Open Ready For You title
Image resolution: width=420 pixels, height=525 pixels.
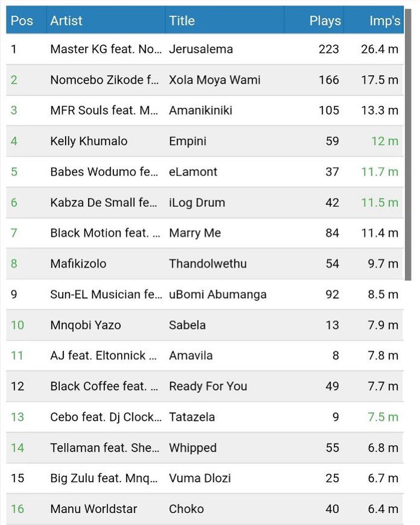(208, 386)
